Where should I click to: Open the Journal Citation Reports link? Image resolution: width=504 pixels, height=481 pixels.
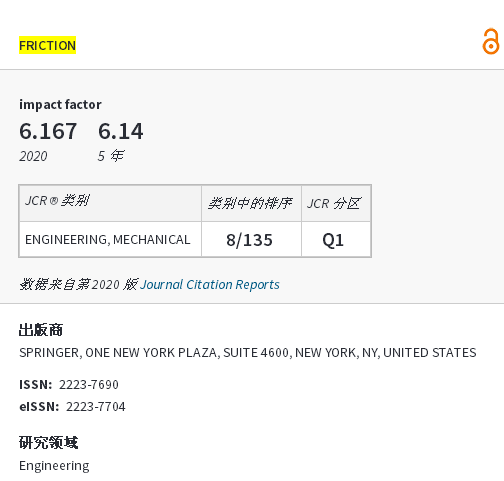click(210, 284)
